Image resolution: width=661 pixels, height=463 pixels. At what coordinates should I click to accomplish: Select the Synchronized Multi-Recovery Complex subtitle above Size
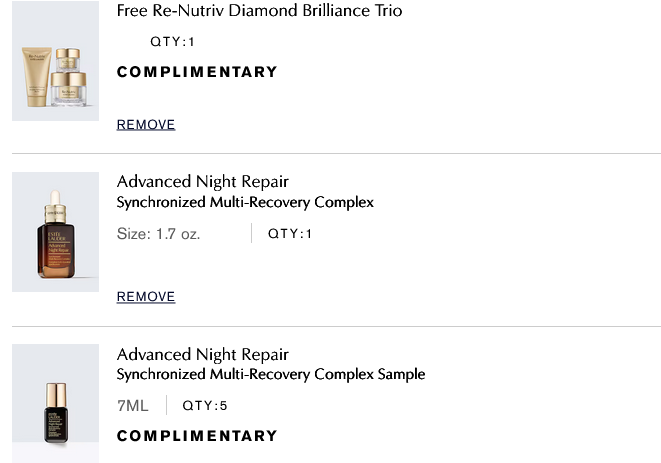tap(245, 202)
